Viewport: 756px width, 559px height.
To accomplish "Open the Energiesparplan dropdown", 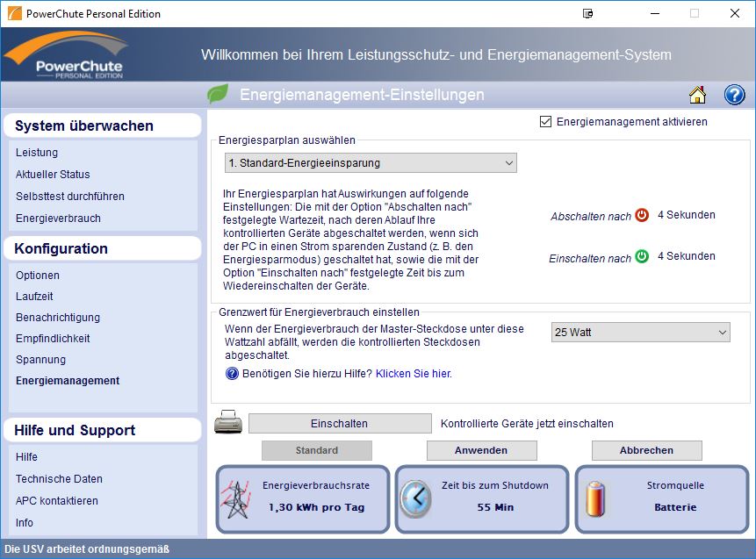I will [x=371, y=163].
